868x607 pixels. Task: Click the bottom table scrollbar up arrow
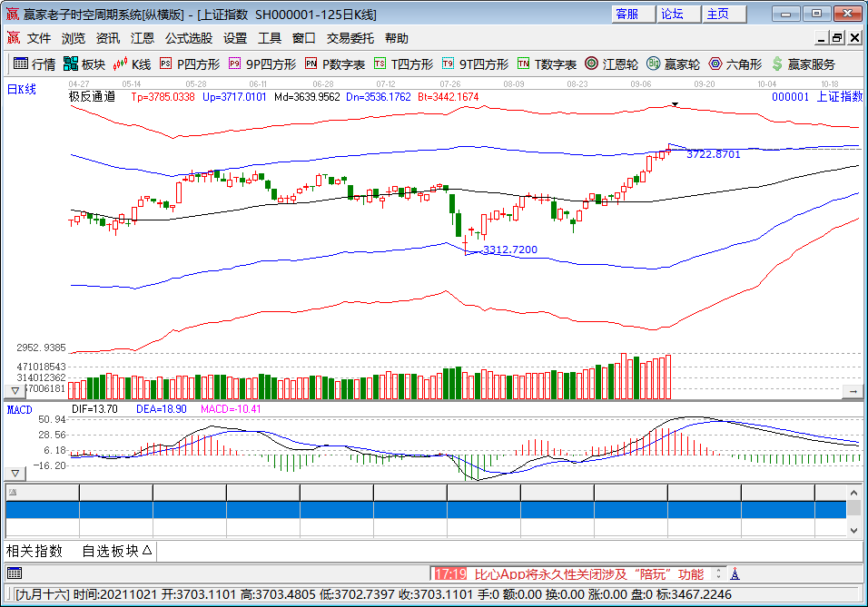(854, 493)
